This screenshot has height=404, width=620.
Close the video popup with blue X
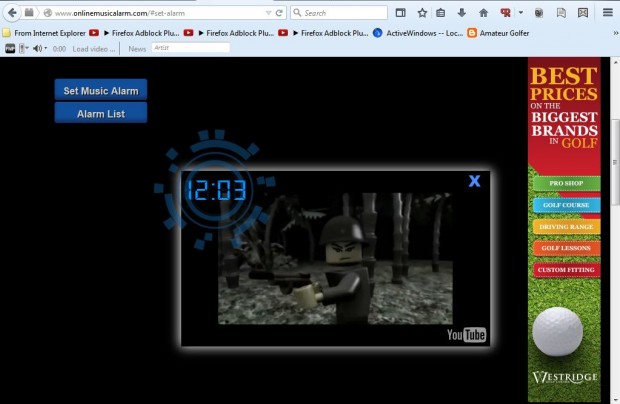pyautogui.click(x=474, y=181)
